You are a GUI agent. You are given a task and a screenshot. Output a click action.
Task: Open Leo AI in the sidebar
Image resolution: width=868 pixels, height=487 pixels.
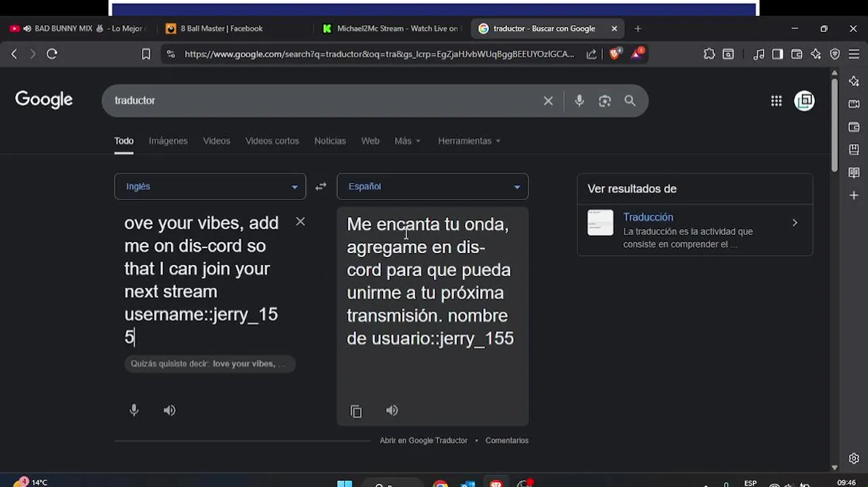854,81
